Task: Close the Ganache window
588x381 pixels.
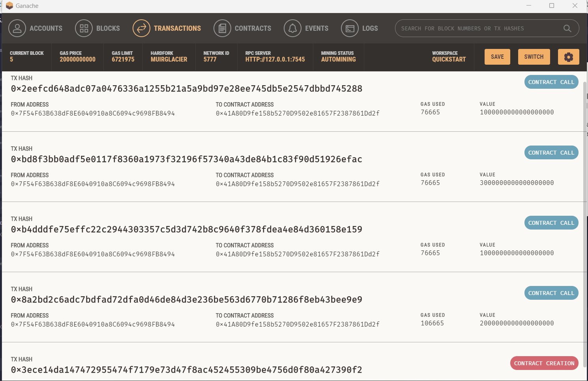Action: (575, 6)
